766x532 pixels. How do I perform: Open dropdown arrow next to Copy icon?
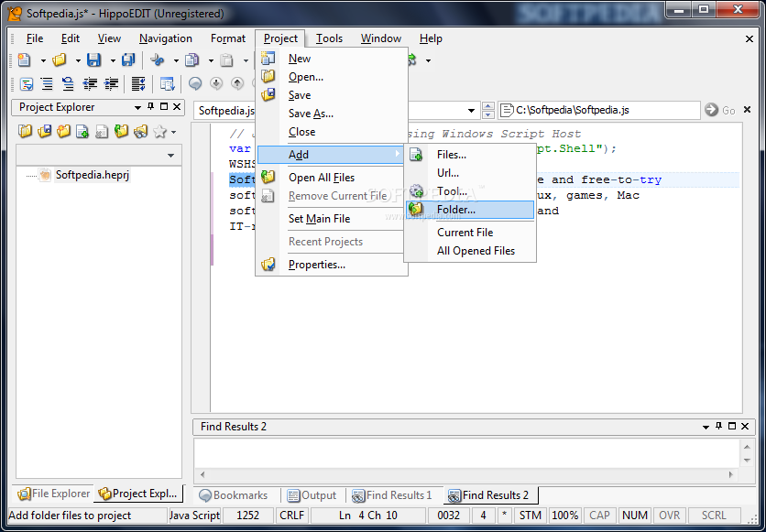pos(211,61)
